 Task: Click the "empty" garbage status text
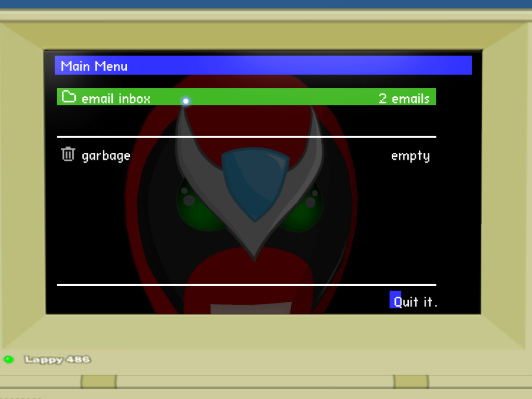(x=410, y=156)
